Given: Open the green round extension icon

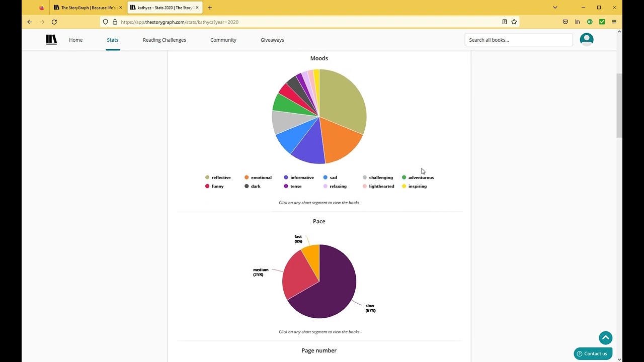Looking at the screenshot, I should pos(590,22).
